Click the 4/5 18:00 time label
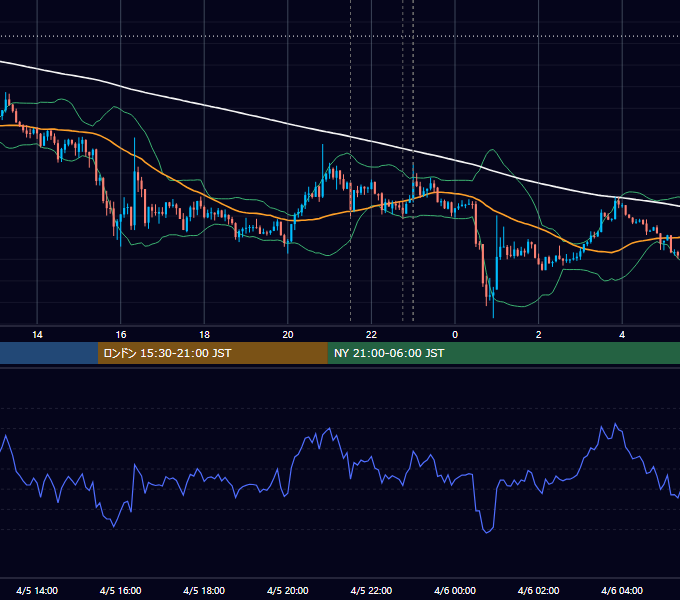The image size is (680, 600). coord(204,590)
